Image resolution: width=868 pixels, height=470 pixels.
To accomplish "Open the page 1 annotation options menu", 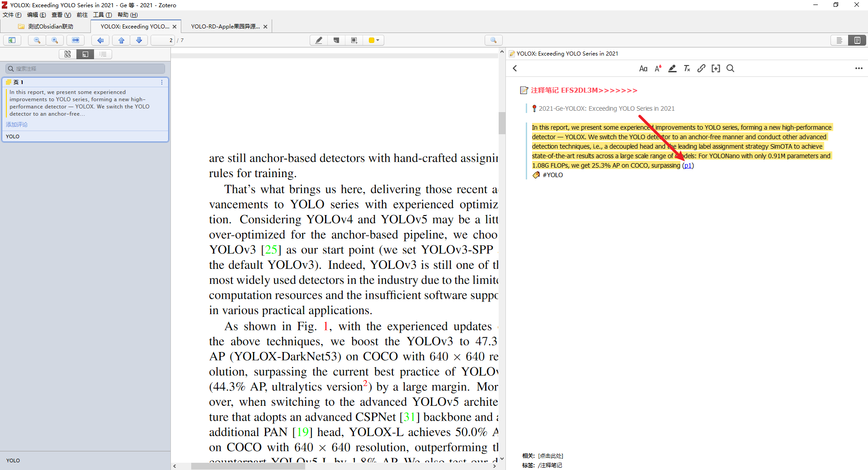I will 162,82.
